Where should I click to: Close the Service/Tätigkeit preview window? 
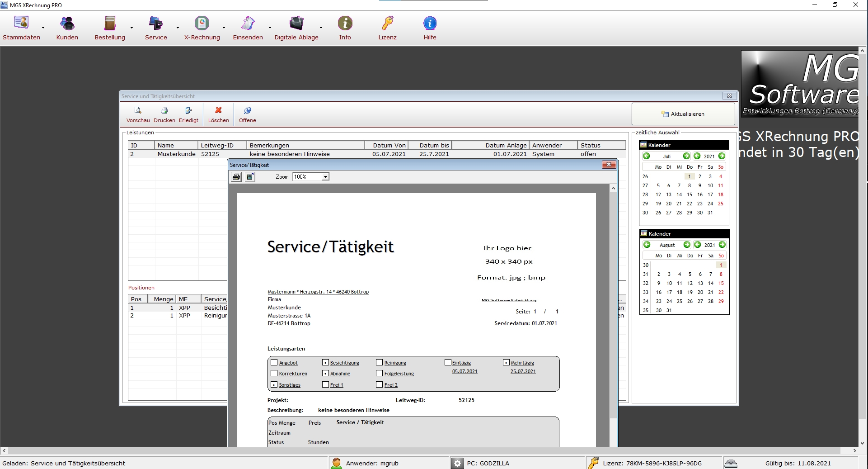coord(609,165)
